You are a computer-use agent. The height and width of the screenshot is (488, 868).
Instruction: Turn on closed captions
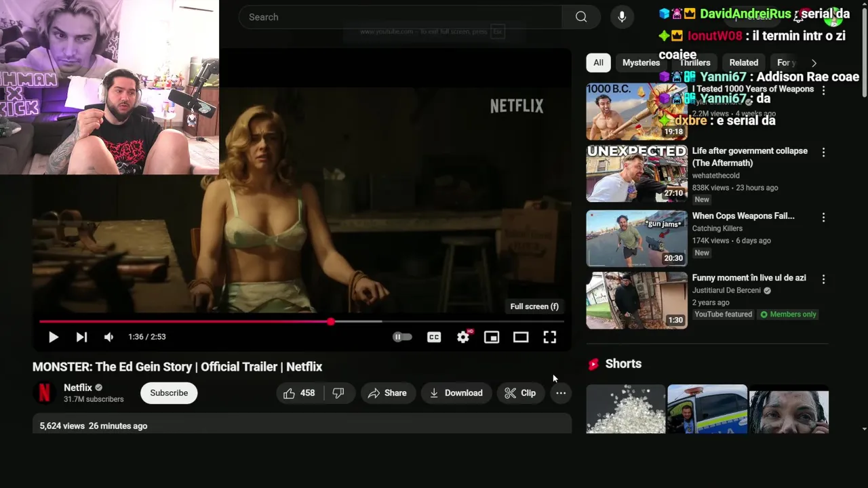click(x=434, y=337)
